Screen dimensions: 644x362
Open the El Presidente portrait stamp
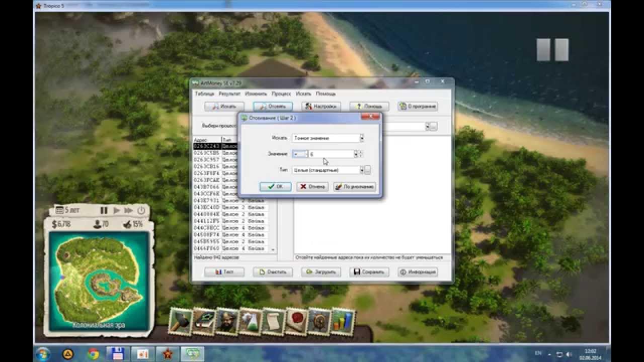pyautogui.click(x=227, y=322)
